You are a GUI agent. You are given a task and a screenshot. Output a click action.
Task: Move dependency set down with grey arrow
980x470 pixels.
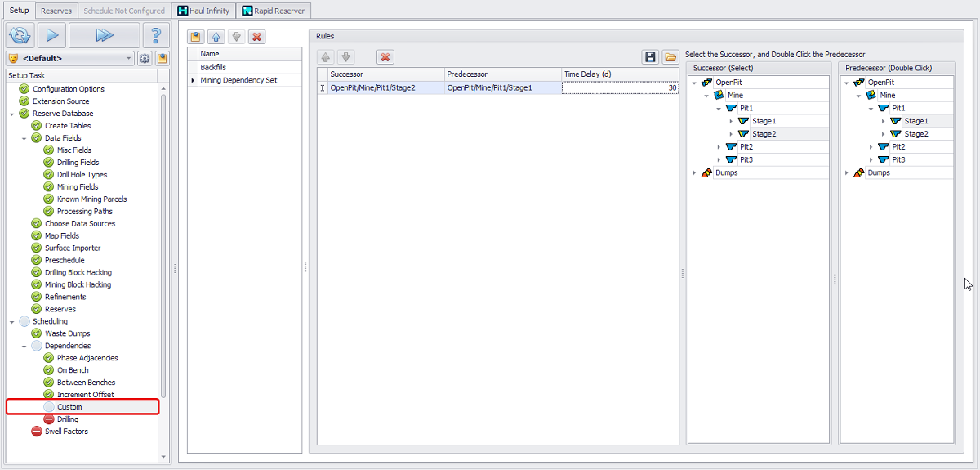coord(236,37)
